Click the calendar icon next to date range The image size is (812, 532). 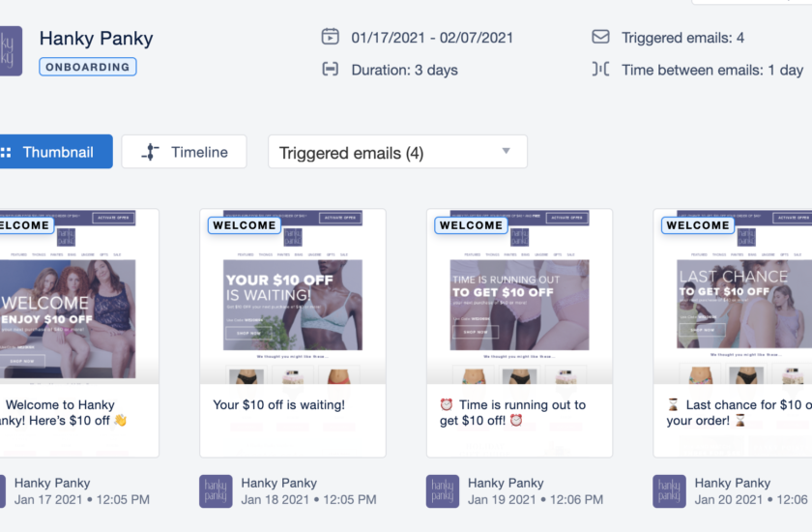330,37
